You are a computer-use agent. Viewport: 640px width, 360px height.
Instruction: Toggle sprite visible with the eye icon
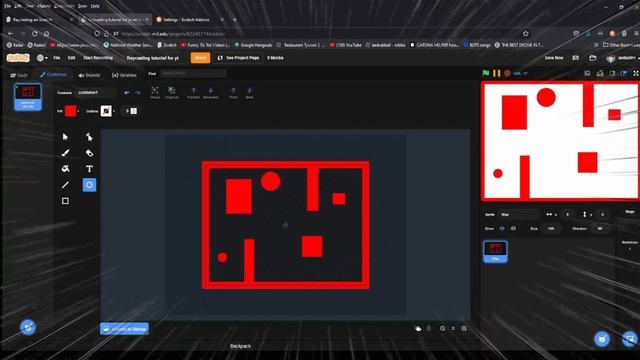[502, 229]
